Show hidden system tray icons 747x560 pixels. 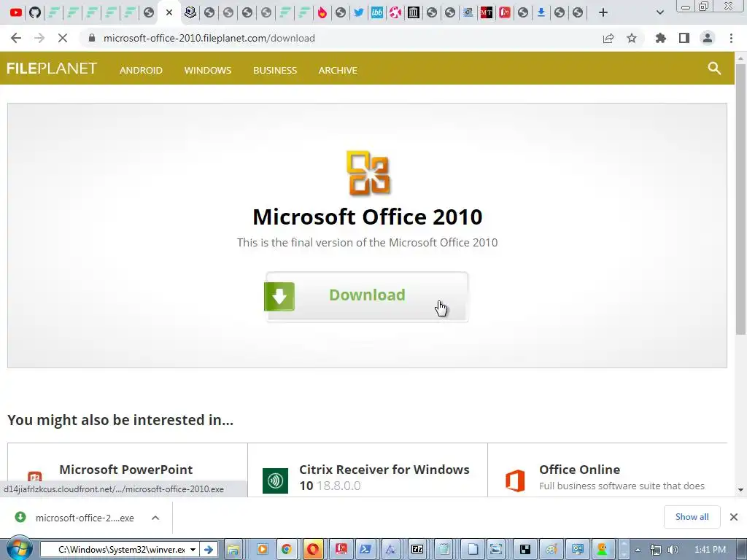(638, 550)
